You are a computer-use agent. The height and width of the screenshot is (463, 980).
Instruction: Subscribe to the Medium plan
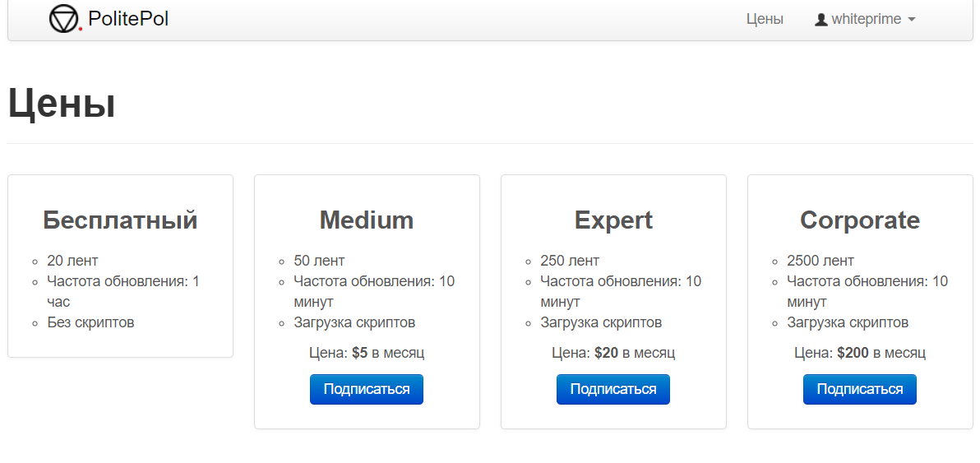pyautogui.click(x=367, y=389)
